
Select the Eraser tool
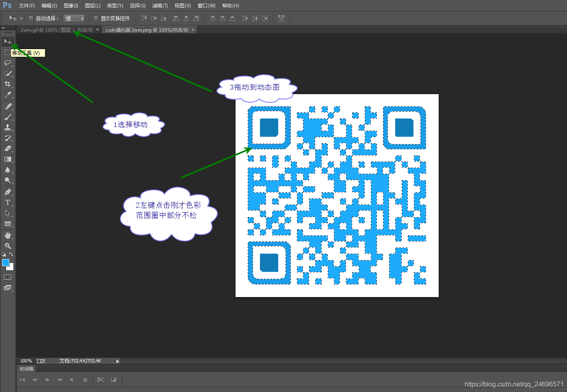point(8,149)
